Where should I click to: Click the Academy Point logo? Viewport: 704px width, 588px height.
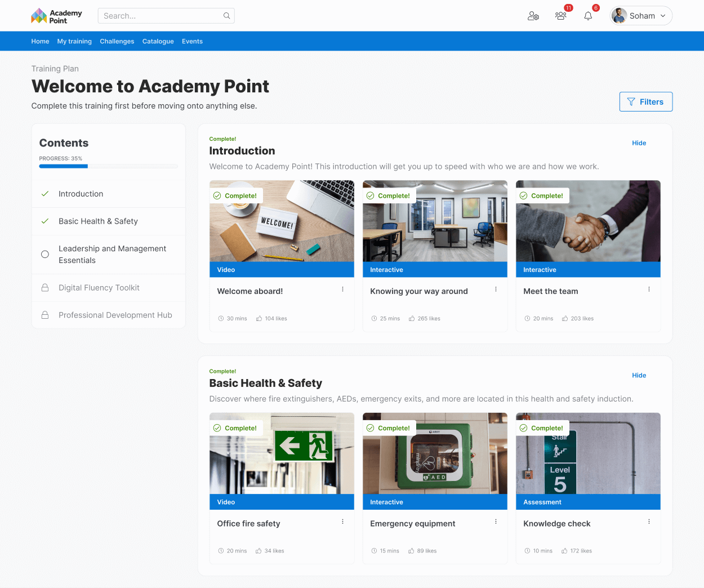pyautogui.click(x=56, y=16)
